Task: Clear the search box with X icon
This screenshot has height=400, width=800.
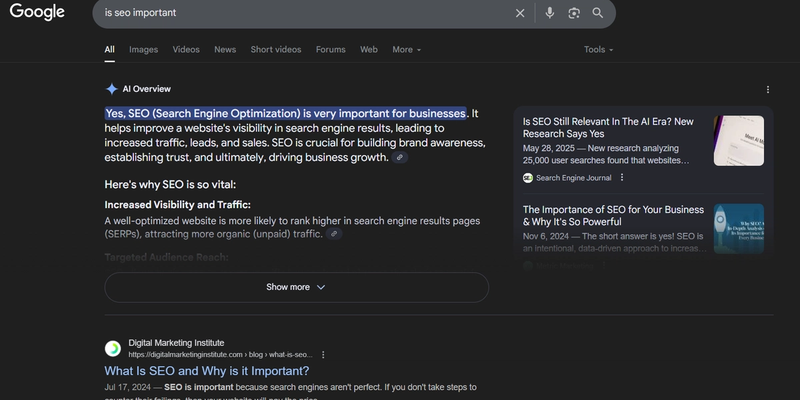Action: pyautogui.click(x=520, y=13)
